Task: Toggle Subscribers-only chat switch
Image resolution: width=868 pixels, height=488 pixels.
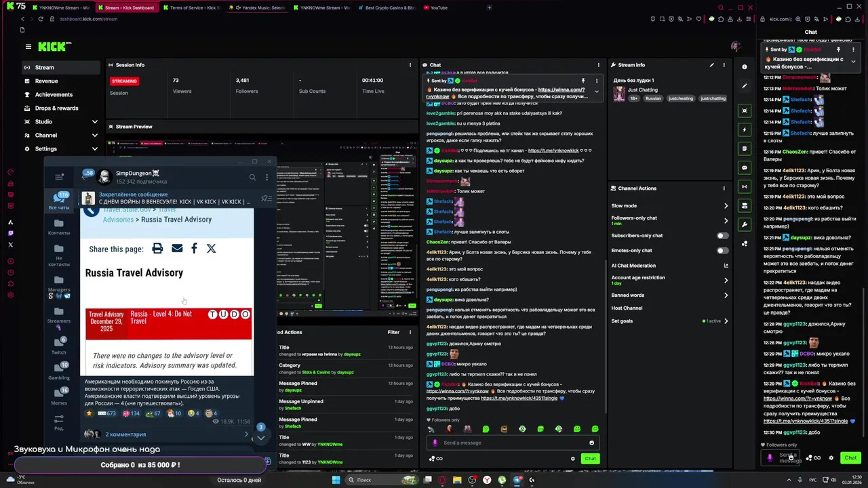Action: pyautogui.click(x=723, y=236)
